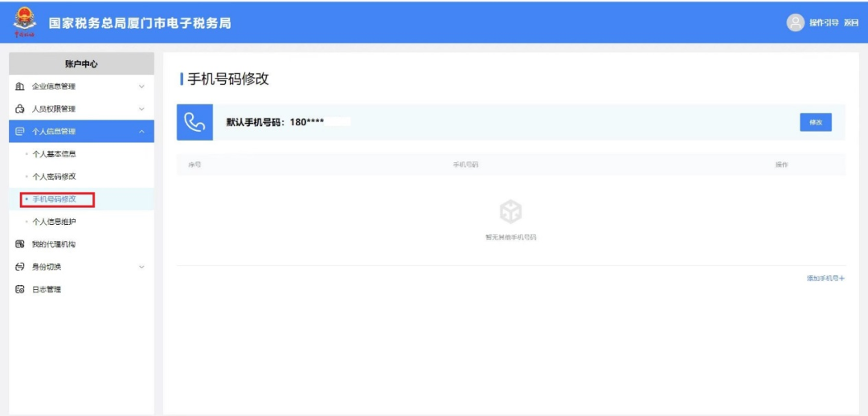Click the 日志管理 log icon

[x=20, y=289]
